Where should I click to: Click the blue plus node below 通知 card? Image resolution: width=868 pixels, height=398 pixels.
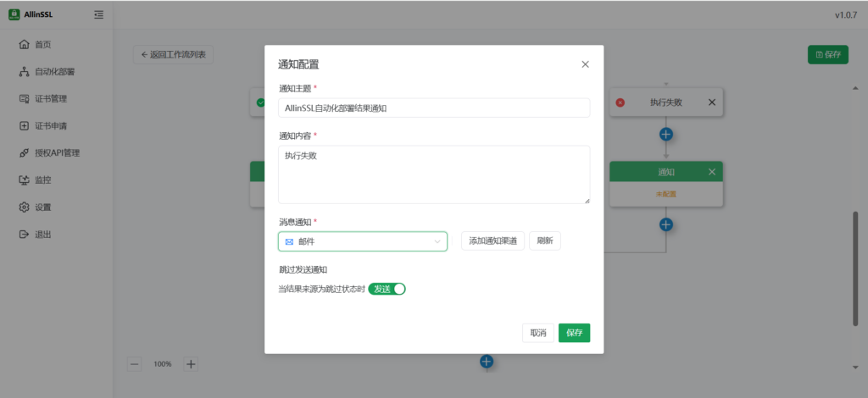[x=666, y=224]
